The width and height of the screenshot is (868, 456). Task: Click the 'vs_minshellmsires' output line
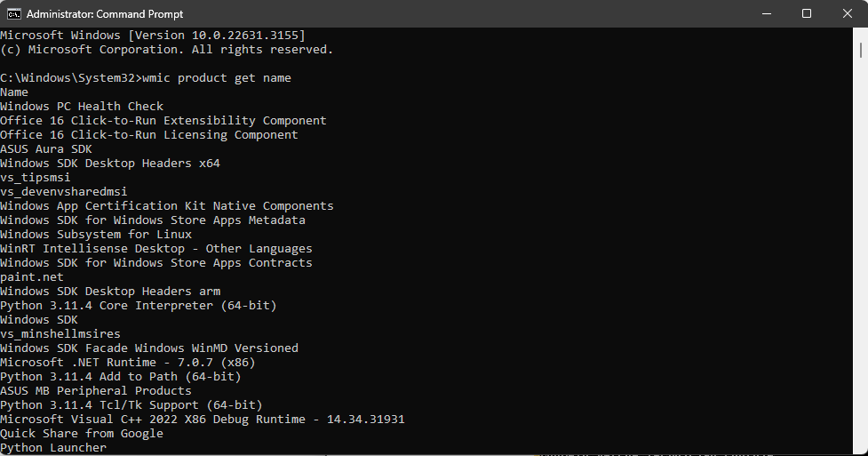pos(60,334)
